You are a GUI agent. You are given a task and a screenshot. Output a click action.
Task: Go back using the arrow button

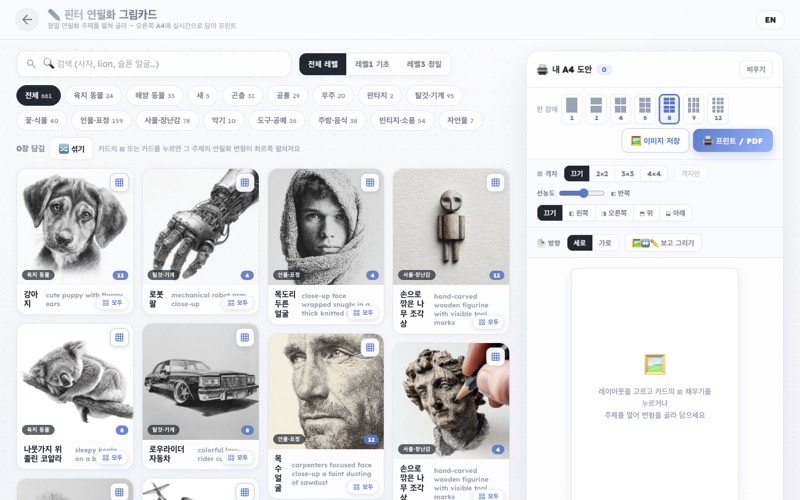27,20
